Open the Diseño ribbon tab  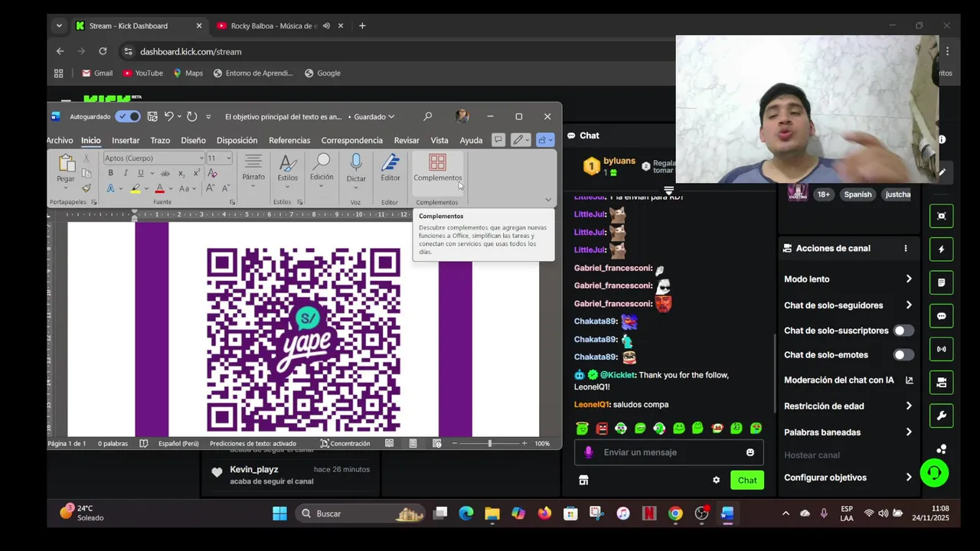click(193, 140)
